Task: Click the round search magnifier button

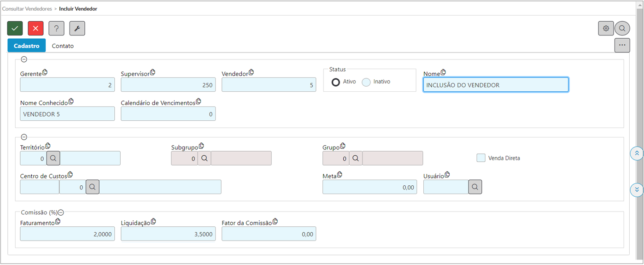Action: click(622, 28)
